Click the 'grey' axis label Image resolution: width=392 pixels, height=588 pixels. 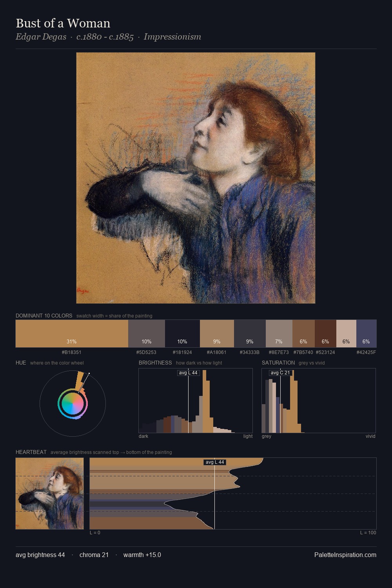point(267,436)
